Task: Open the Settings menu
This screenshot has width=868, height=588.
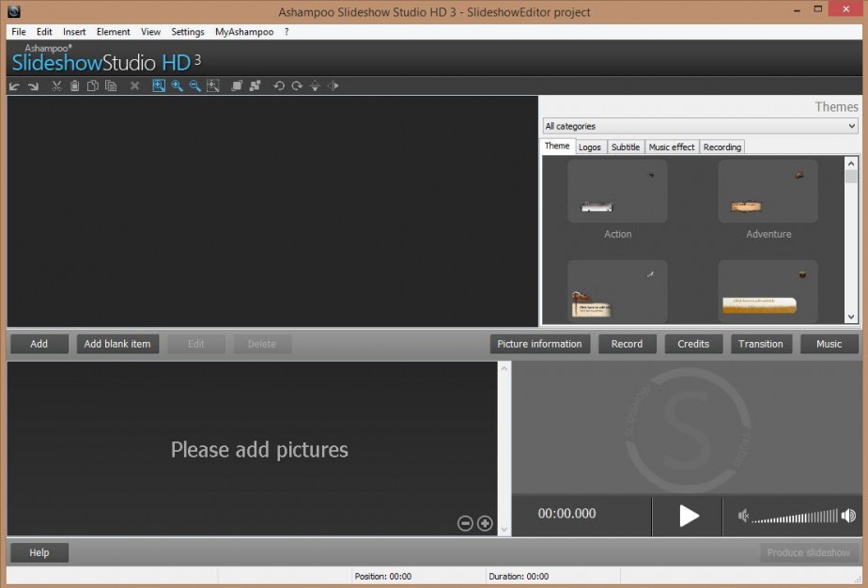Action: click(x=188, y=32)
